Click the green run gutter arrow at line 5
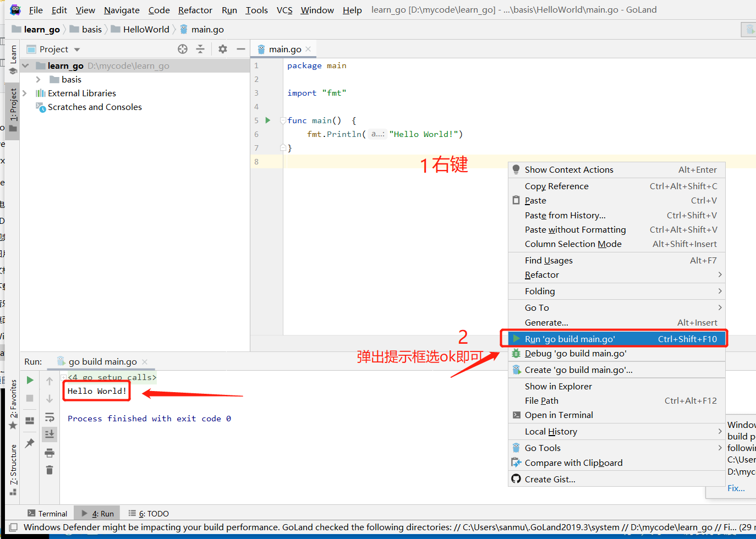756x539 pixels. [268, 120]
